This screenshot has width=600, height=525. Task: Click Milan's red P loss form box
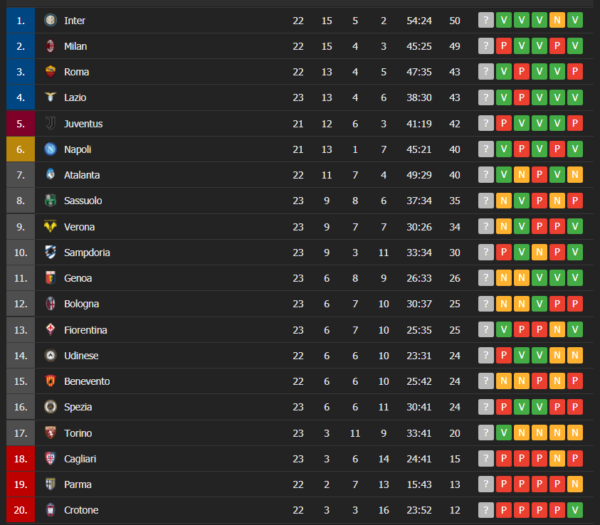504,46
